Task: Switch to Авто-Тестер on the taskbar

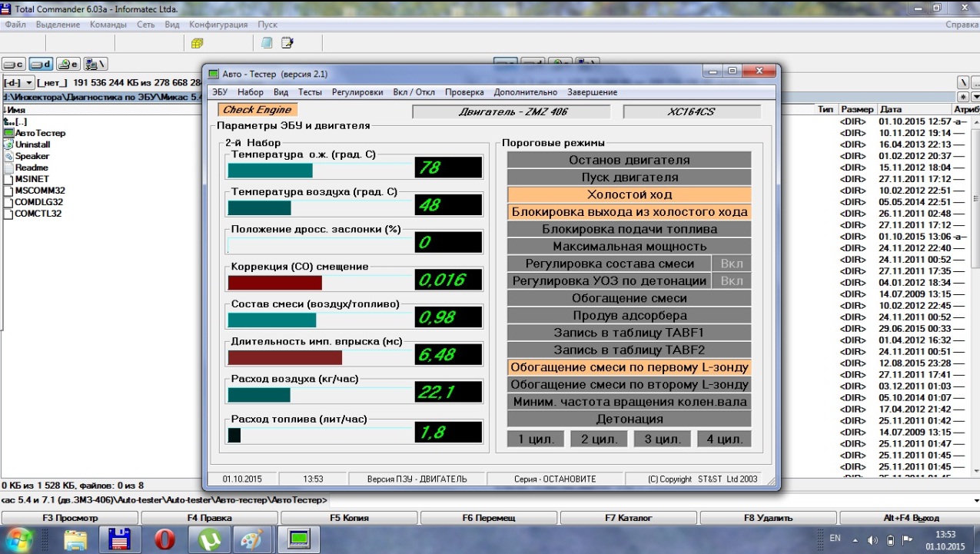Action: point(298,539)
